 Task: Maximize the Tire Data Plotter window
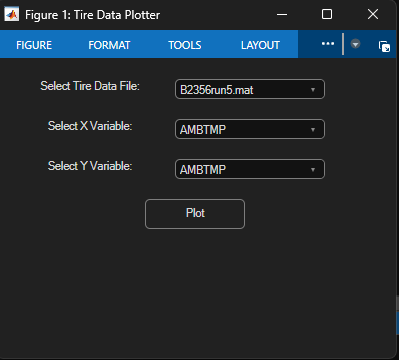(327, 14)
